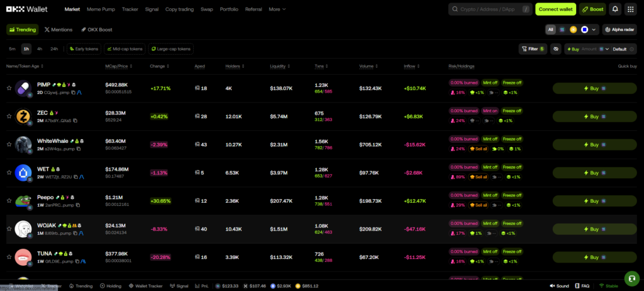Open the Meme Pump menu item
The width and height of the screenshot is (644, 291).
click(x=101, y=9)
